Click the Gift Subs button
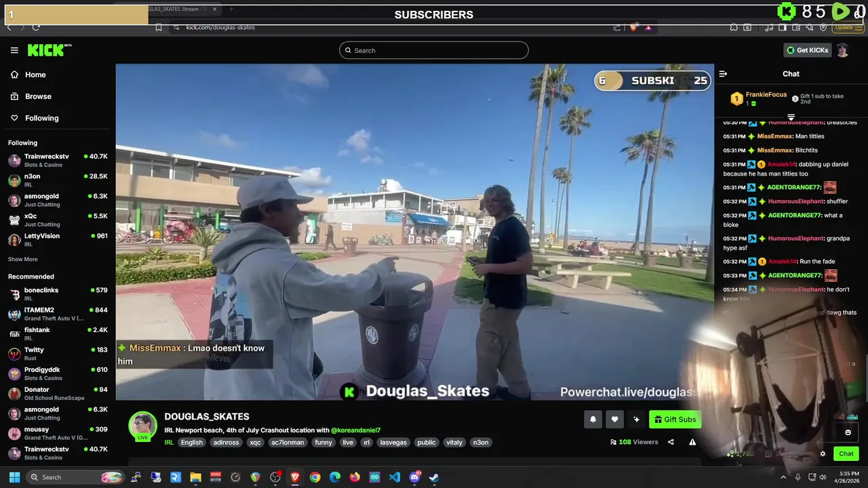This screenshot has width=868, height=488. [675, 420]
